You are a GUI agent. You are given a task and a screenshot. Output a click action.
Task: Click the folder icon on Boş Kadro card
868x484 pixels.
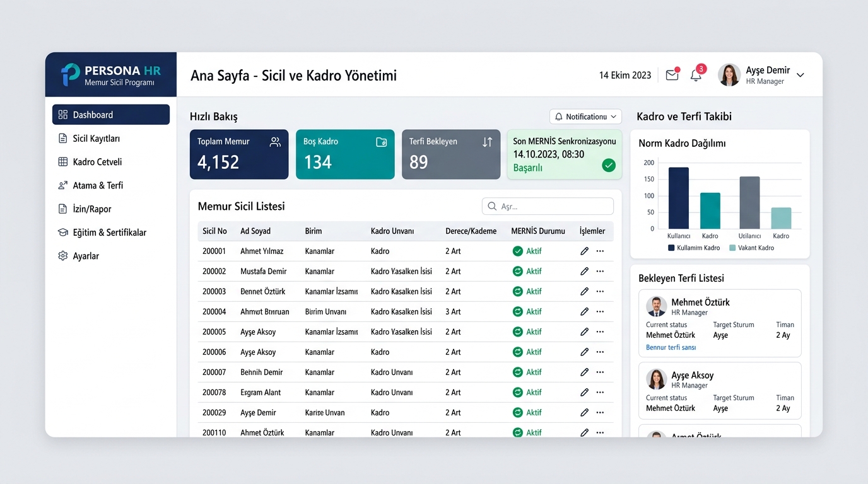[381, 142]
